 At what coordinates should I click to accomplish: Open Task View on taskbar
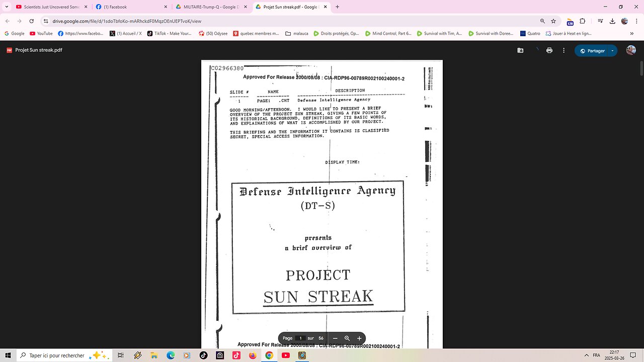click(x=121, y=355)
